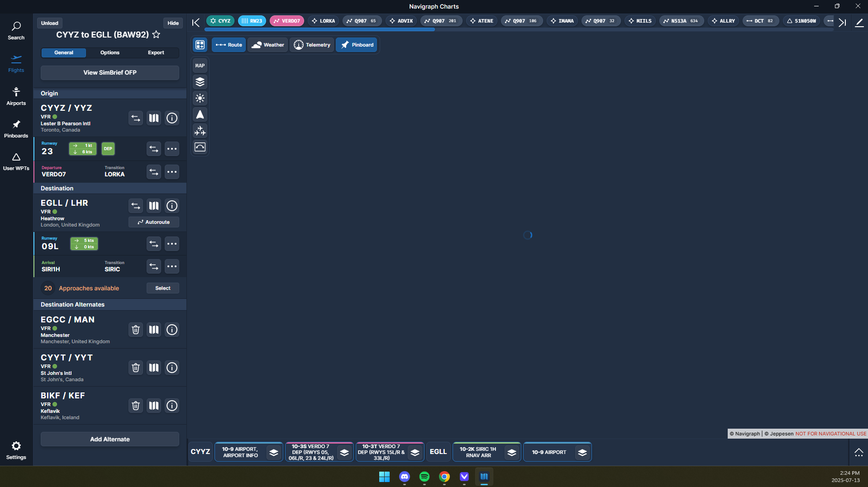Open more options for VERDO7 departure
The height and width of the screenshot is (487, 868).
(172, 172)
